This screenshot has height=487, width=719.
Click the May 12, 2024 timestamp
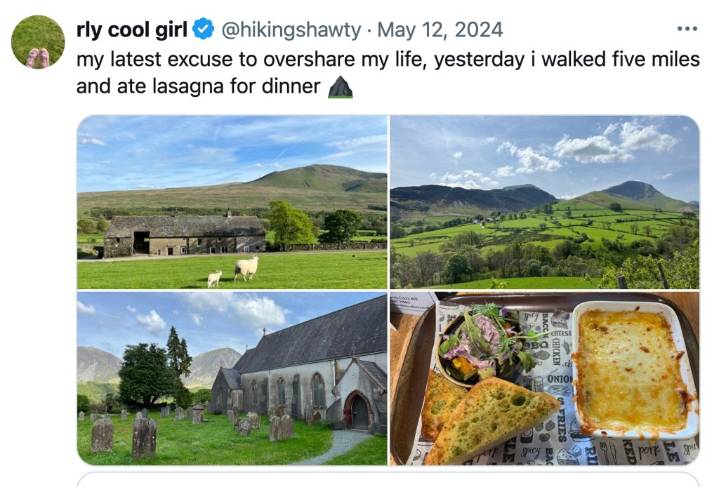point(453,30)
